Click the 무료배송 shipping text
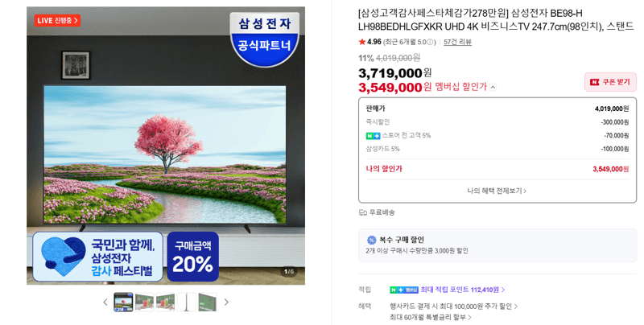The height and width of the screenshot is (325, 644). pos(382,212)
